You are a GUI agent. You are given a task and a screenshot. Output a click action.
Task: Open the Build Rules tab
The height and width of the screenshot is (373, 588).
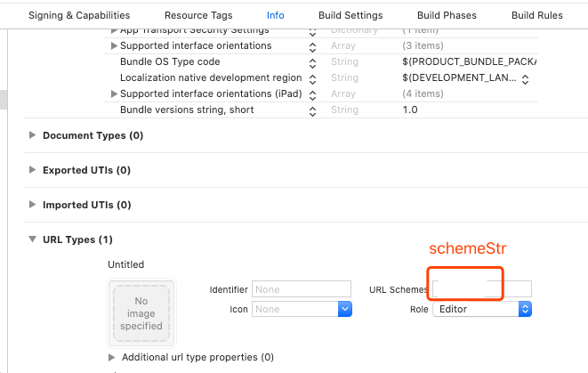click(x=536, y=15)
